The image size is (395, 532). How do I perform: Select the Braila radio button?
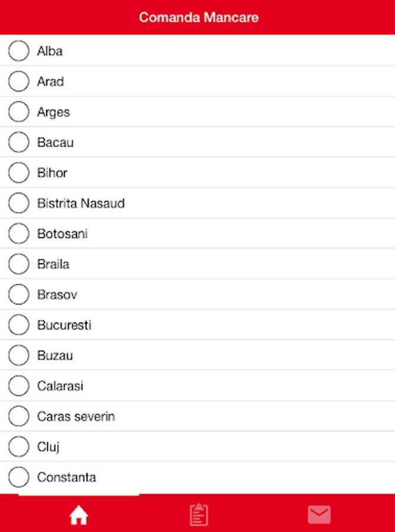[19, 264]
